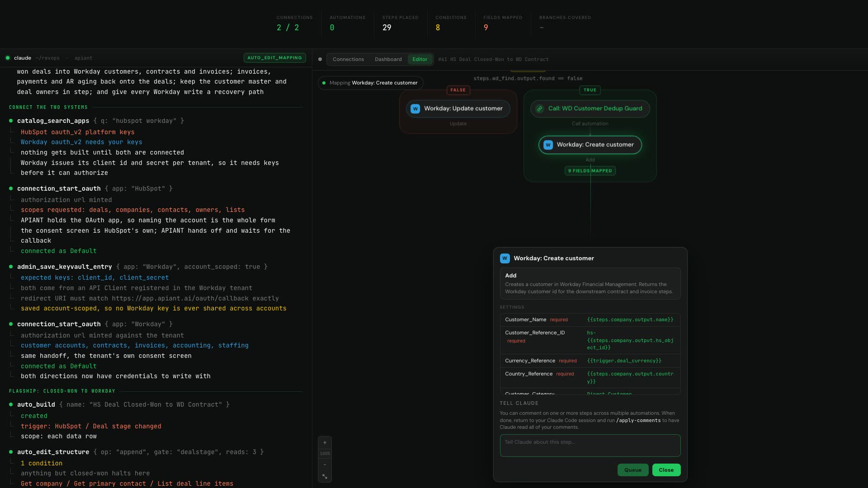Click 'trigger: HubSpot / Deal stage changed' line
The height and width of the screenshot is (488, 868).
pyautogui.click(x=91, y=427)
